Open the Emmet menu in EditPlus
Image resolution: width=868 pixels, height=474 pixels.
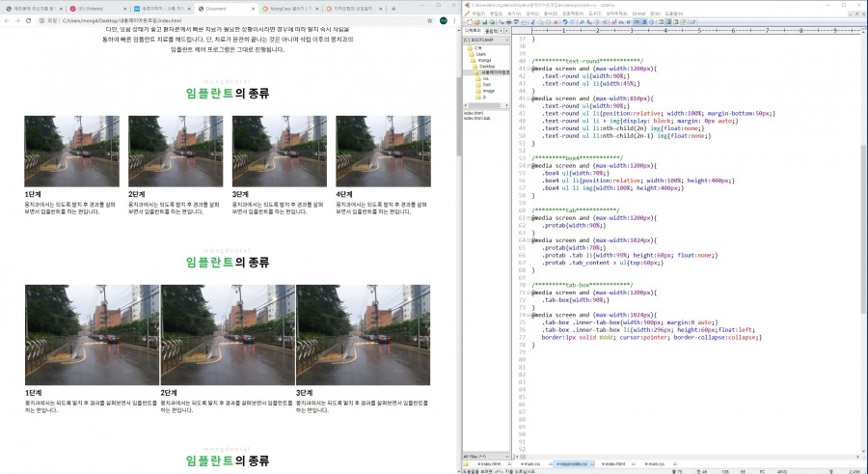pos(637,13)
